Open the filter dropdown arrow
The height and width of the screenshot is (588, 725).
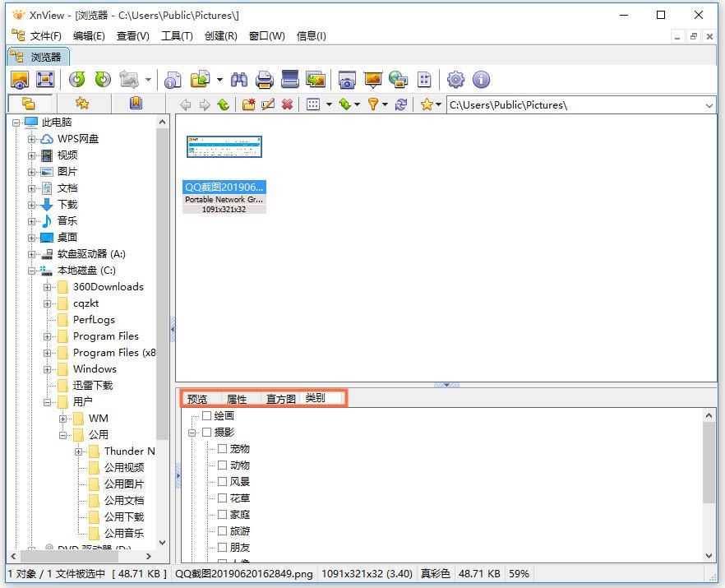click(x=385, y=105)
